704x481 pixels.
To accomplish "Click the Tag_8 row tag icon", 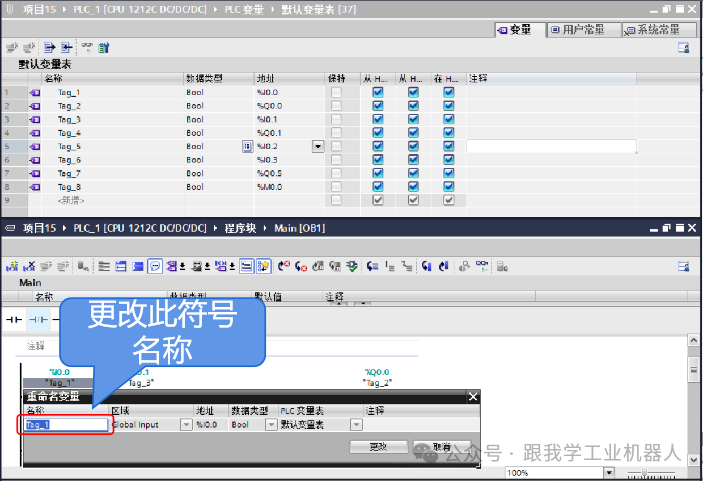I will click(x=35, y=187).
